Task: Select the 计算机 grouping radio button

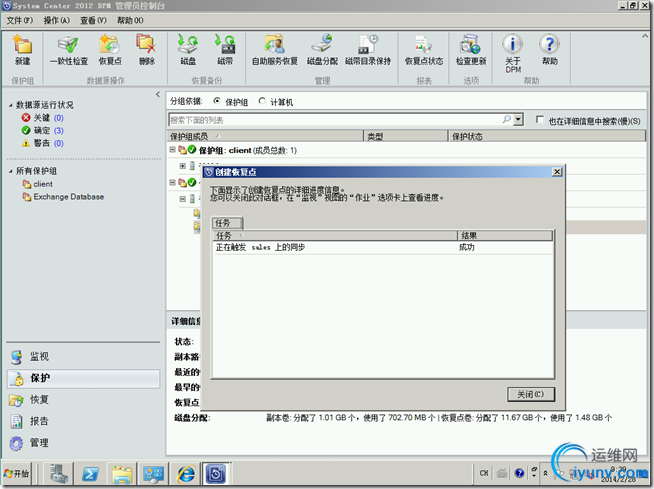Action: pyautogui.click(x=262, y=101)
